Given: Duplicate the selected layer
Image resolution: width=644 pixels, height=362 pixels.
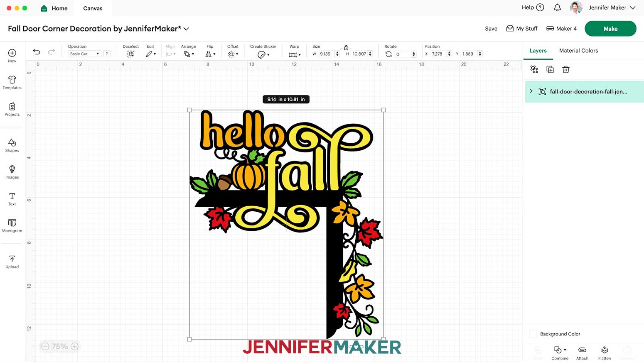Looking at the screenshot, I should (550, 69).
